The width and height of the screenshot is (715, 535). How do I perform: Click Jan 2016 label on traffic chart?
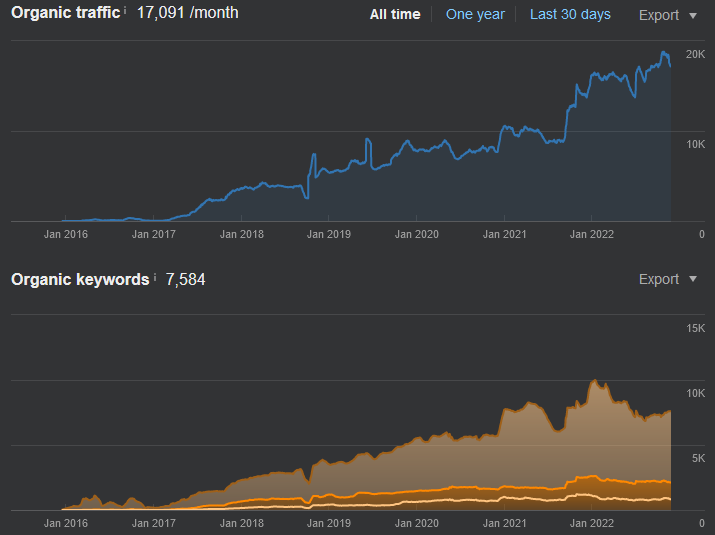pyautogui.click(x=66, y=234)
